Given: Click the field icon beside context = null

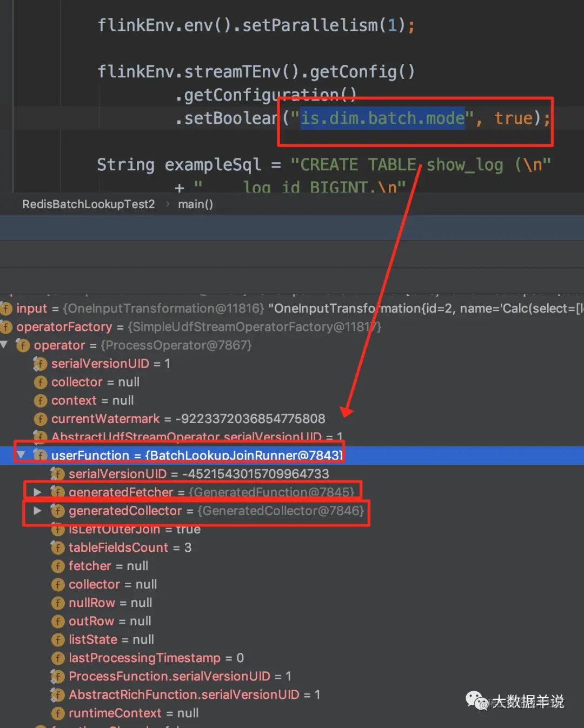Looking at the screenshot, I should tap(41, 400).
